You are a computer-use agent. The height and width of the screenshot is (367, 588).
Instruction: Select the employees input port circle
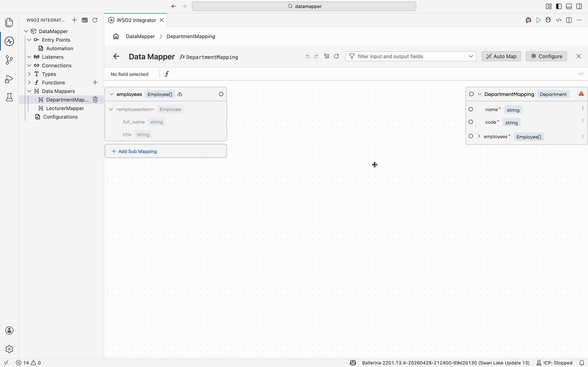coord(221,94)
